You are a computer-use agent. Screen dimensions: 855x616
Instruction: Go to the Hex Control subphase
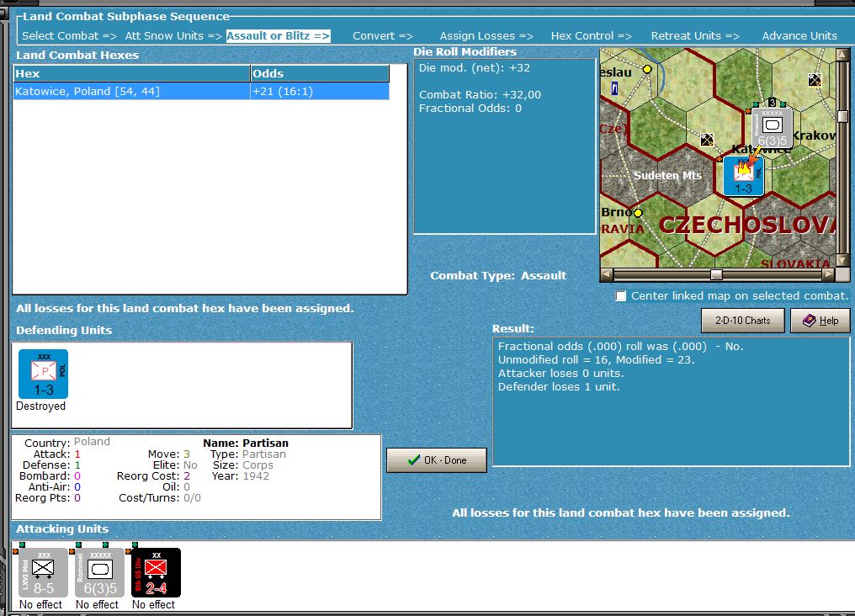click(x=591, y=36)
